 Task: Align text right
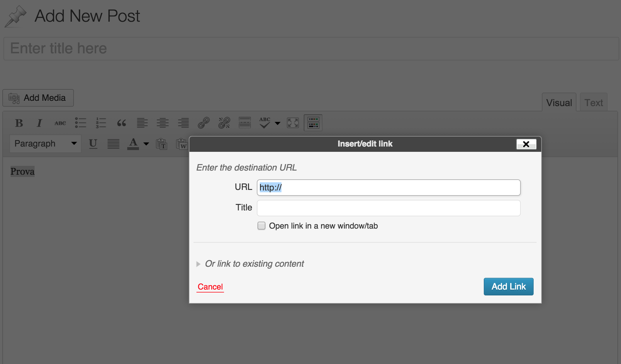[x=183, y=123]
